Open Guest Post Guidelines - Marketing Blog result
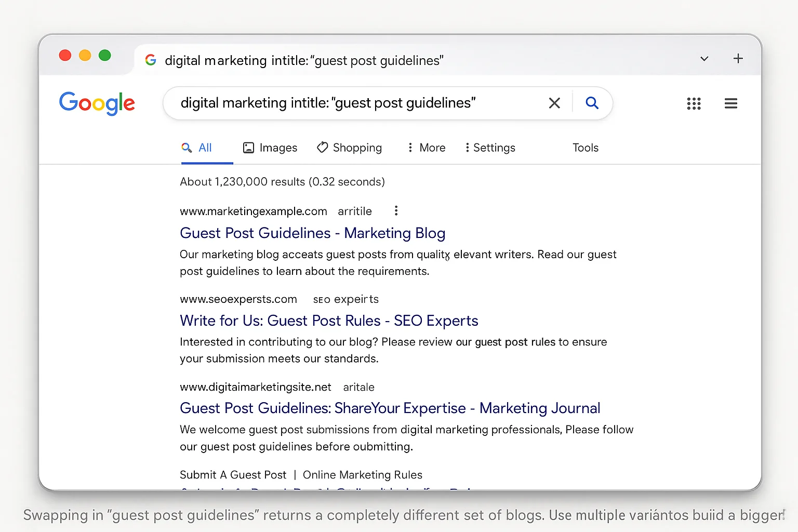The height and width of the screenshot is (532, 798). pyautogui.click(x=312, y=233)
